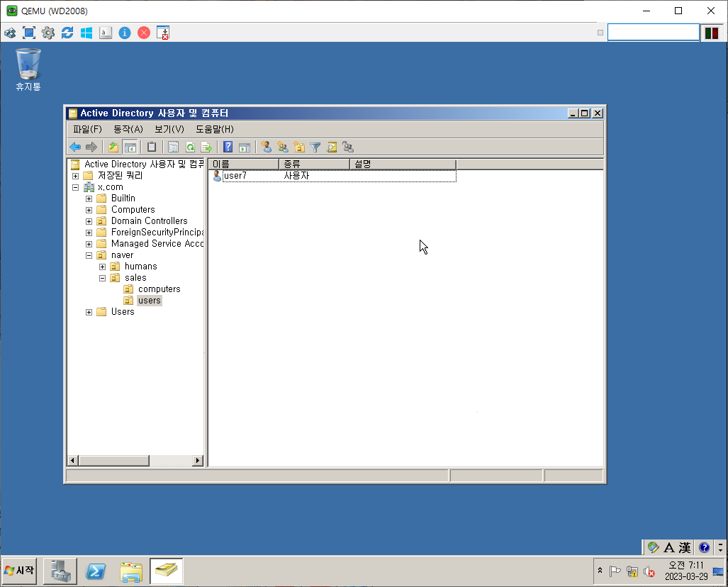
Task: Select the lowercase users OU under sales
Action: click(149, 301)
